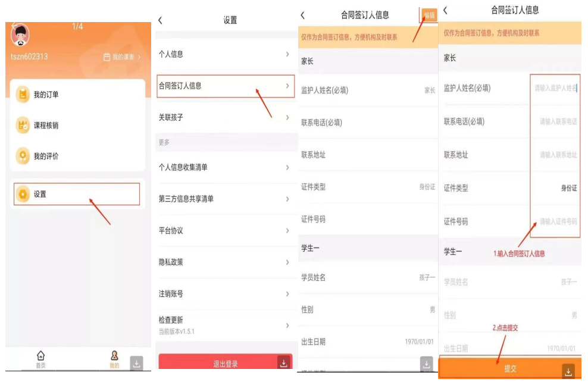This screenshot has height=388, width=588.
Task: Expand 个人信息 row chevron
Action: [x=287, y=54]
